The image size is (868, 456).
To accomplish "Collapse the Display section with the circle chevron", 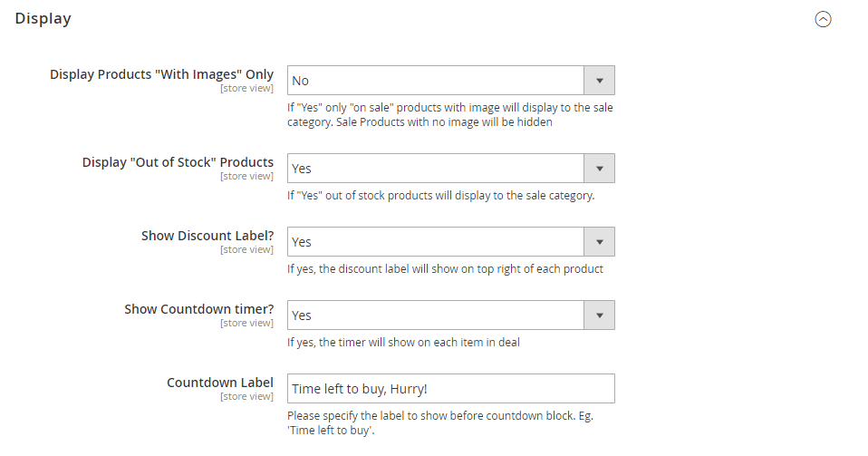I will coord(823,19).
